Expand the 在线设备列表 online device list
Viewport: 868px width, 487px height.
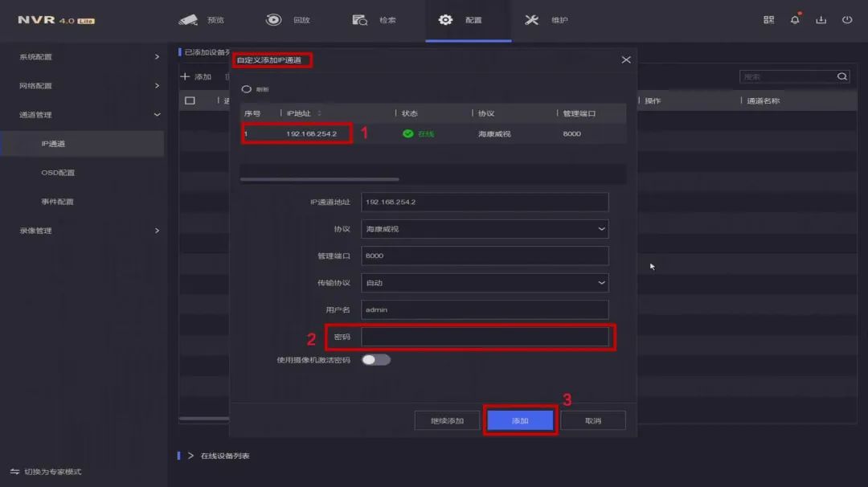coord(191,456)
